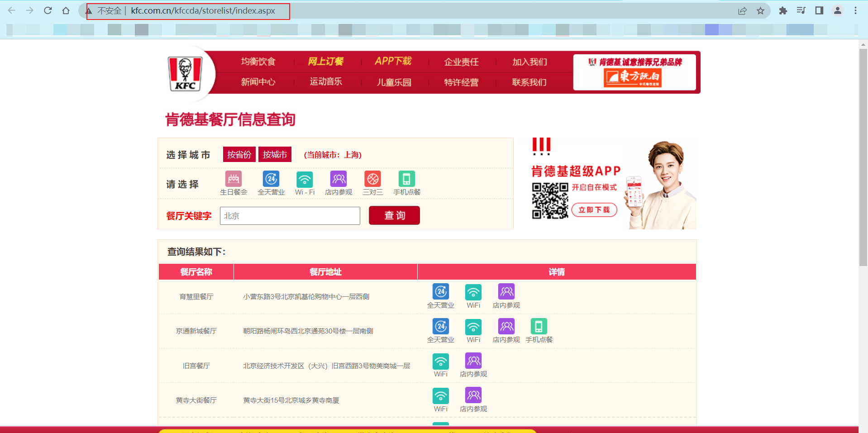868x433 pixels.
Task: Open the 按城市 selector
Action: pyautogui.click(x=275, y=154)
